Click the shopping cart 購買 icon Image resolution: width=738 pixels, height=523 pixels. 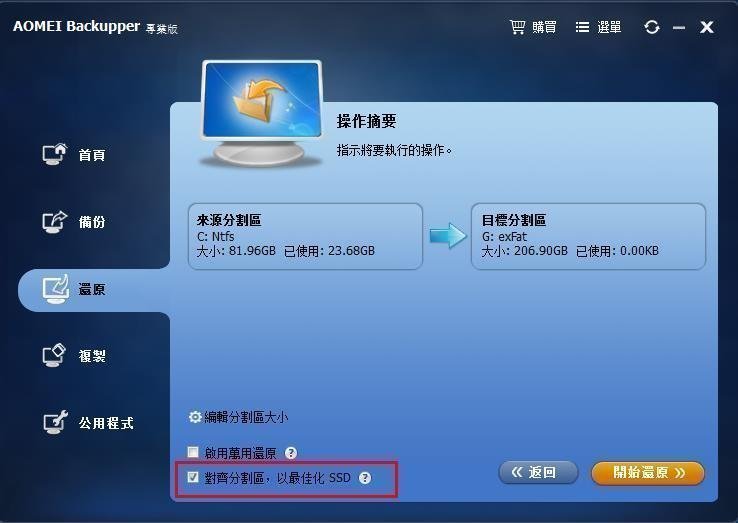517,27
